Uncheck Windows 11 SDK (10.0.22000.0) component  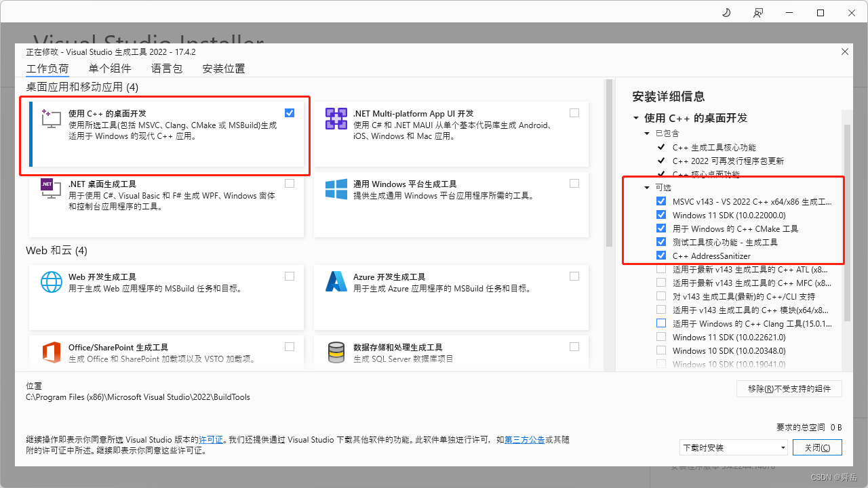[661, 215]
